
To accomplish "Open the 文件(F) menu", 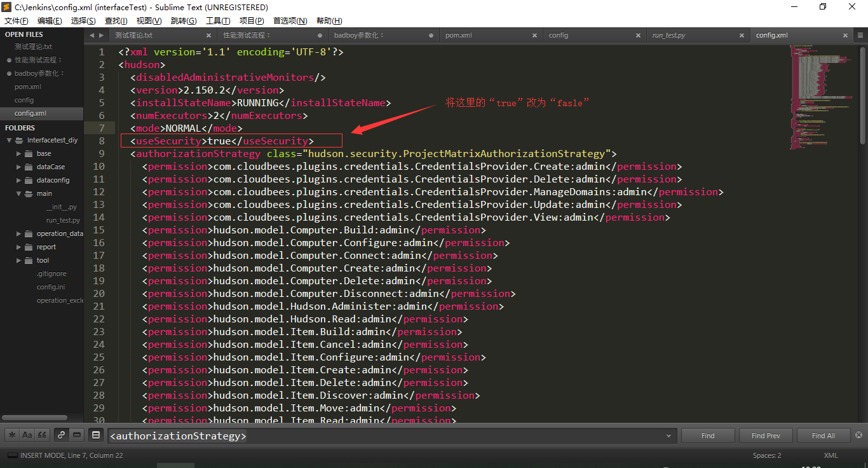I will click(16, 21).
